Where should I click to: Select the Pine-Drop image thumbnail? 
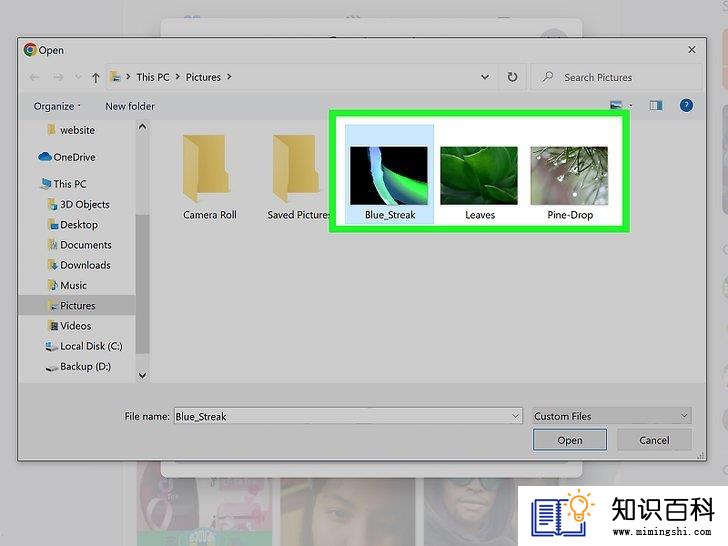[x=569, y=176]
